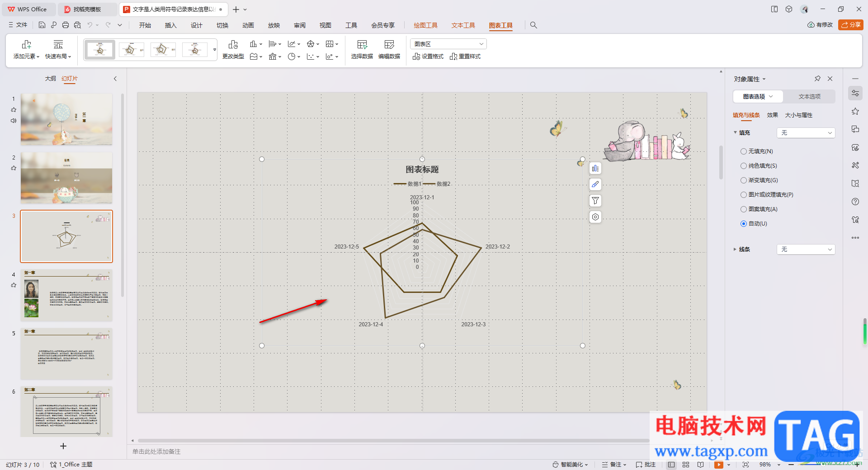Open the File (文件) menu
The image size is (868, 470).
coord(18,25)
